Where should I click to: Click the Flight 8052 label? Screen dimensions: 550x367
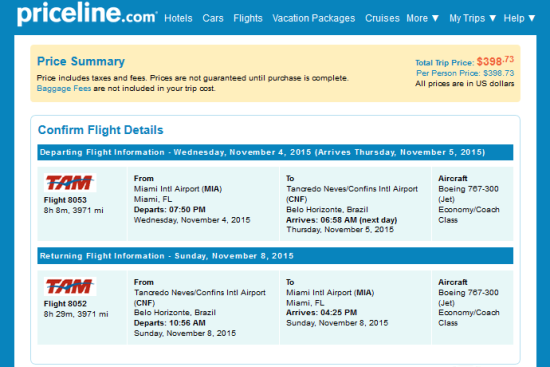coord(65,304)
